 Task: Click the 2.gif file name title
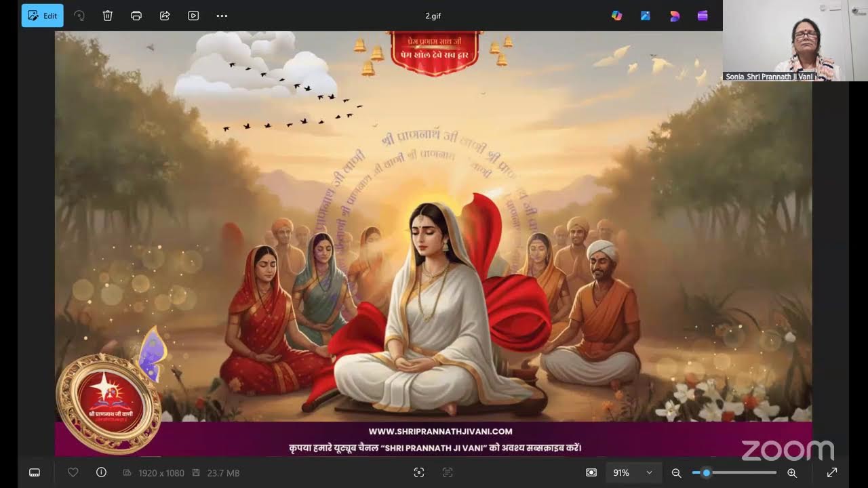tap(433, 16)
